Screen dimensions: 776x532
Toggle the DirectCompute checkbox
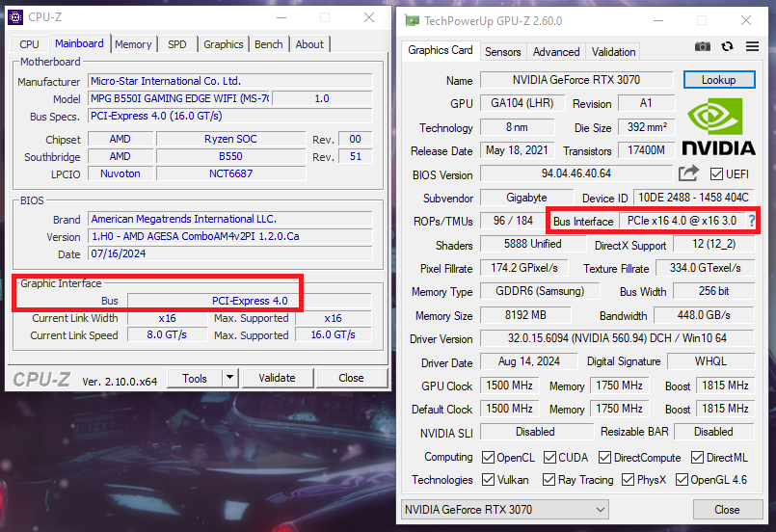click(604, 457)
